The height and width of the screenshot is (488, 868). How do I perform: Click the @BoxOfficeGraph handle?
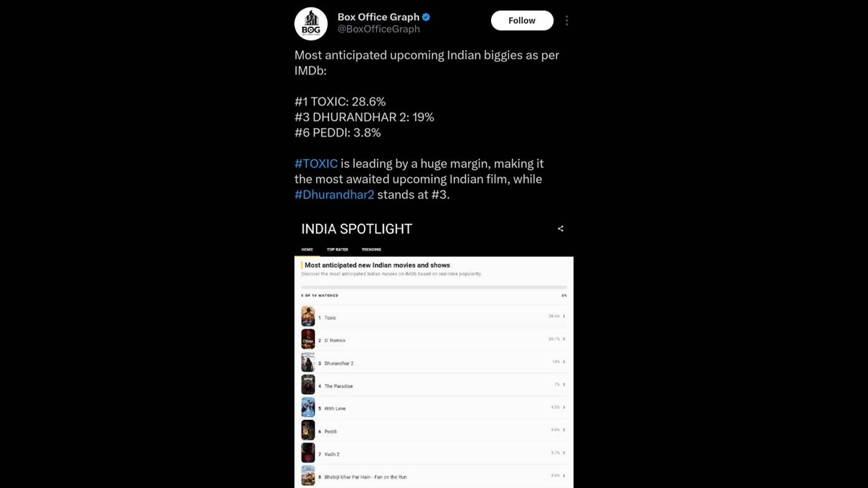(378, 30)
